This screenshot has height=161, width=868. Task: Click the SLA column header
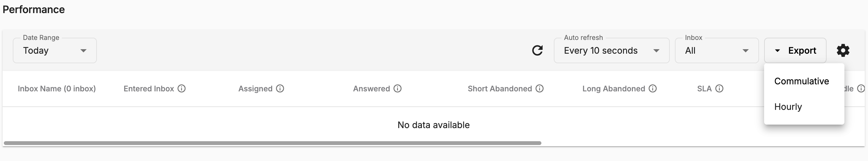(704, 89)
